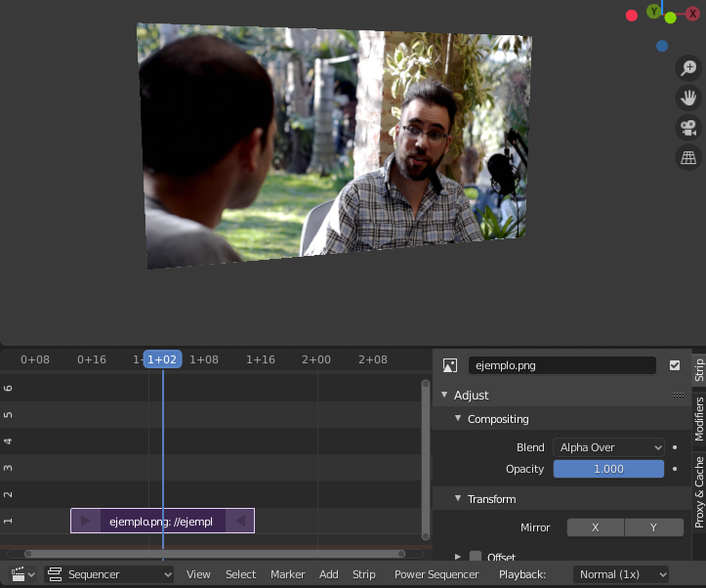This screenshot has height=588, width=706.
Task: Open the Marker menu
Action: (288, 574)
